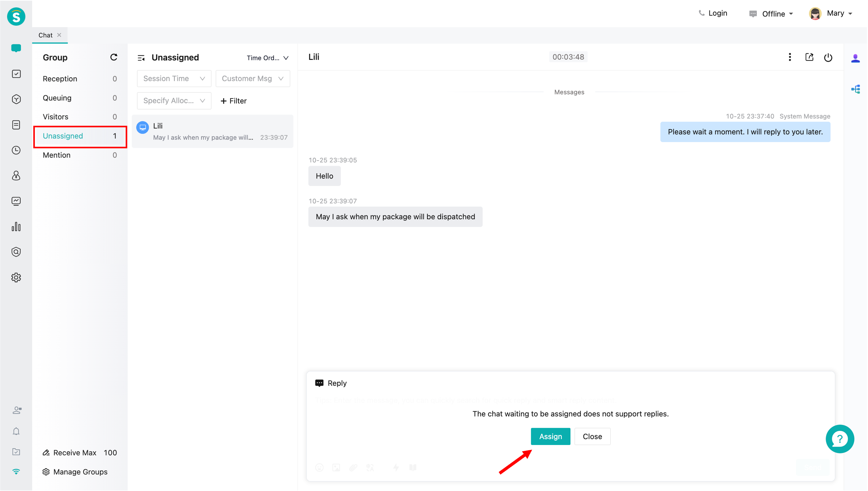Open the Settings gear in the sidebar
This screenshot has height=491, width=868.
[x=16, y=277]
